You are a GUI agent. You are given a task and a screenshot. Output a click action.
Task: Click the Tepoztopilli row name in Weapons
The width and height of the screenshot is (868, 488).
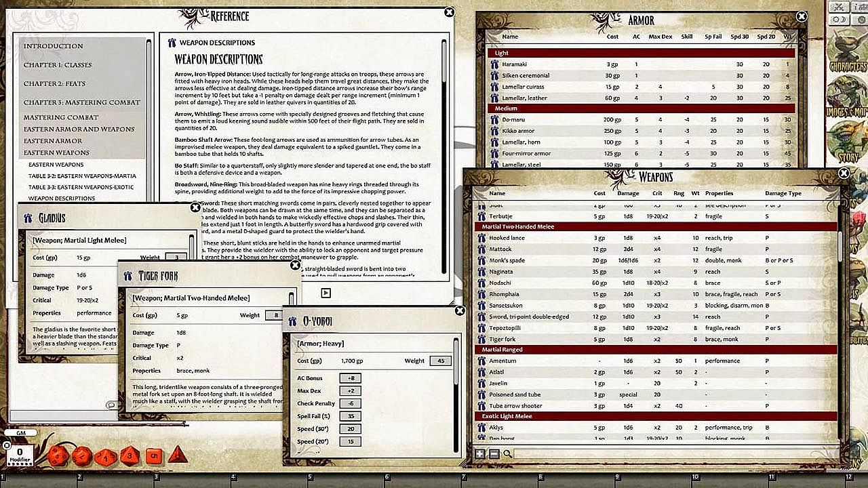pos(505,328)
